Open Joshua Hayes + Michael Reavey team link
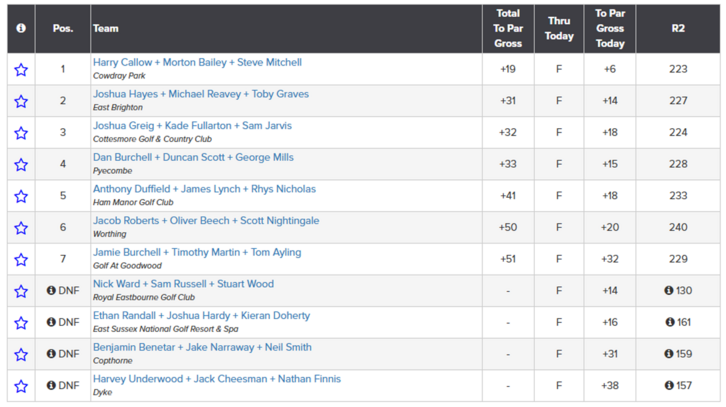The height and width of the screenshot is (407, 726). 201,94
